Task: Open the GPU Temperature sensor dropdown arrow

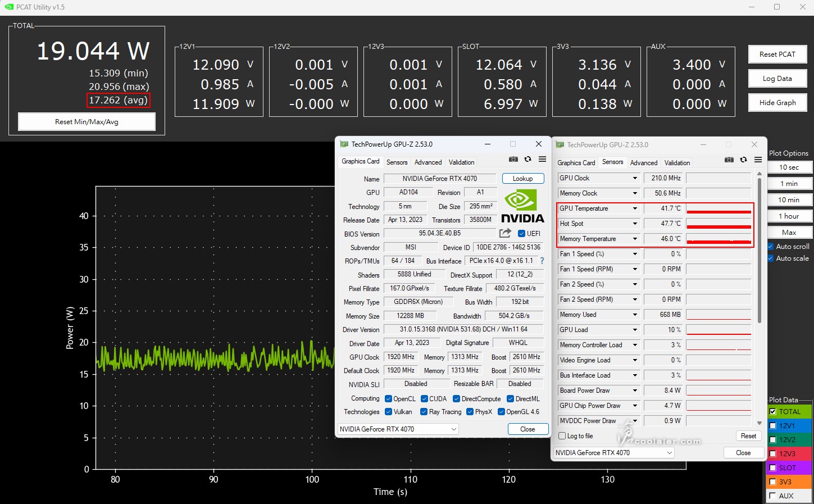Action: [635, 208]
